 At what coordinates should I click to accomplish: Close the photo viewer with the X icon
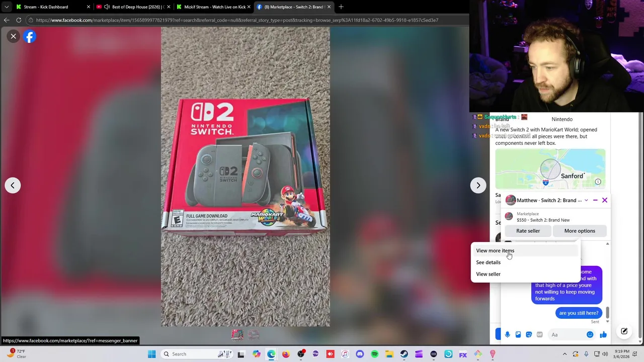(x=14, y=36)
